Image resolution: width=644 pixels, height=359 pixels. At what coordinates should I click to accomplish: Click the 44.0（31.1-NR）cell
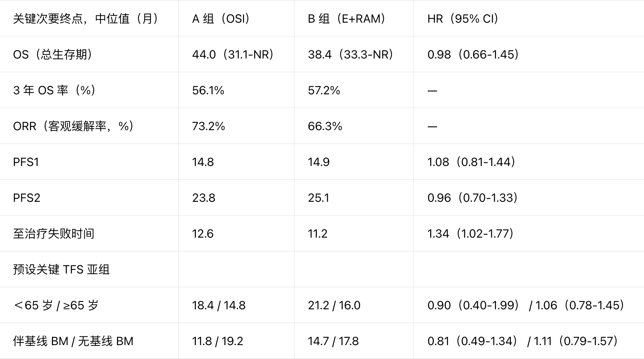[x=233, y=54]
